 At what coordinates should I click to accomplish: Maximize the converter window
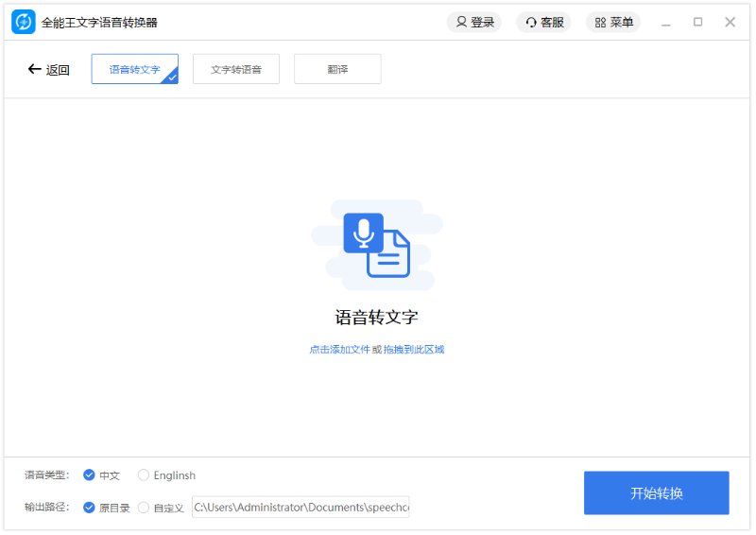point(697,22)
